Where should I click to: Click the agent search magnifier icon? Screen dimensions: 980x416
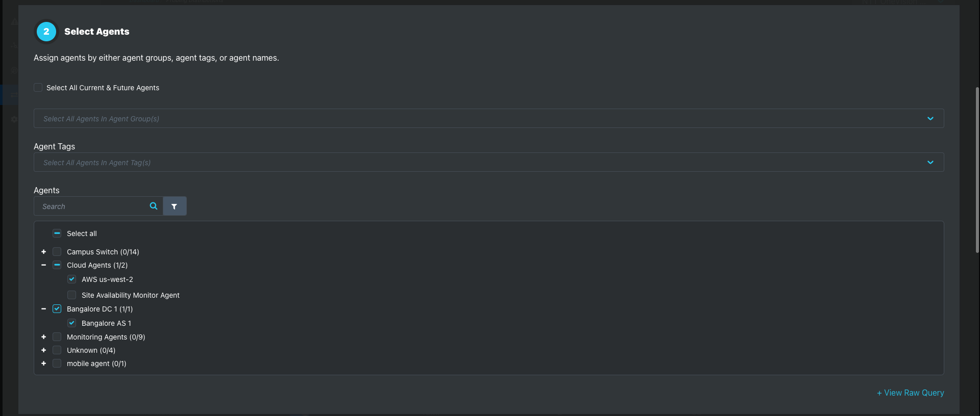(154, 206)
